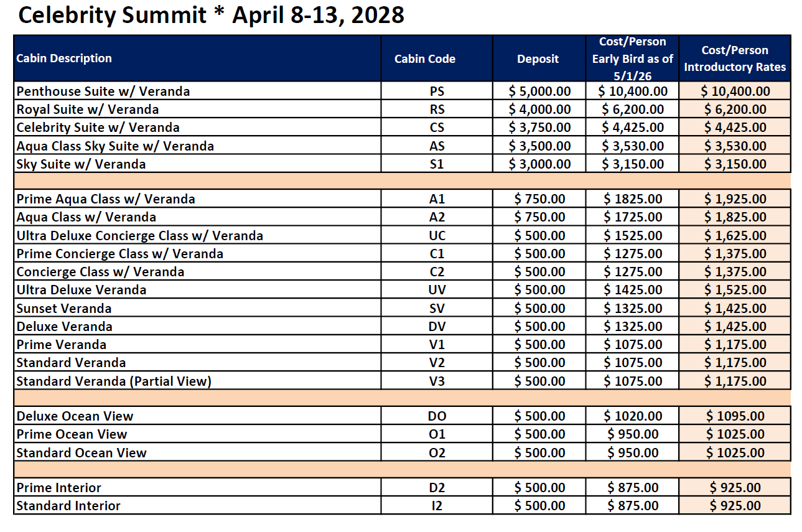Click cabin code CS
This screenshot has height=532, width=802.
point(437,128)
